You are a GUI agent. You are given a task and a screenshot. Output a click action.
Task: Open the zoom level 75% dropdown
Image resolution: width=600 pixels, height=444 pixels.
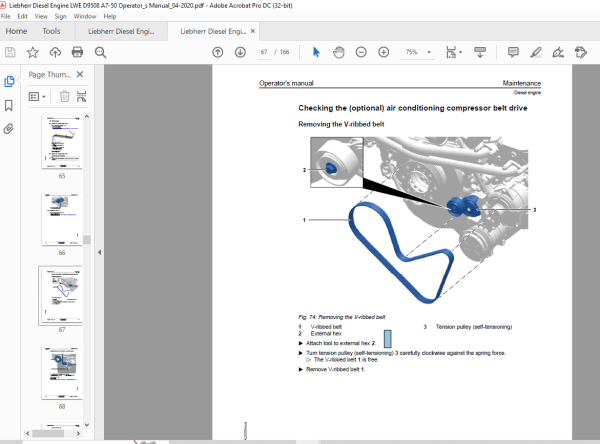(x=418, y=52)
